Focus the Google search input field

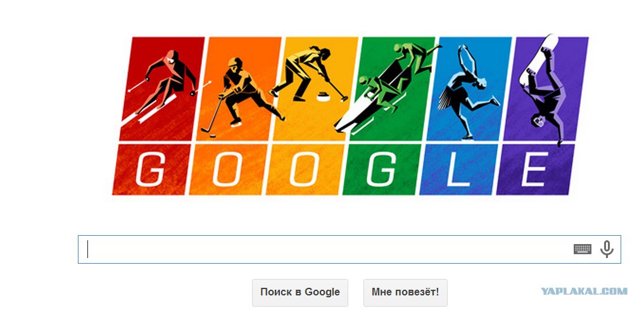(349, 249)
